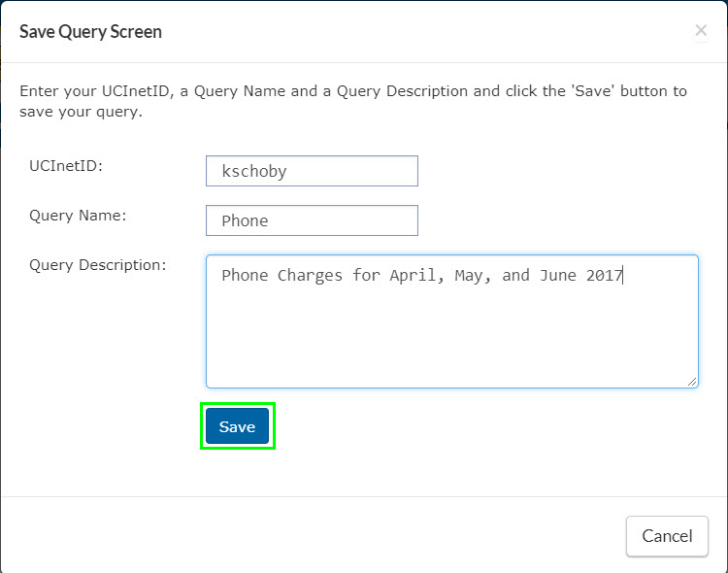The width and height of the screenshot is (728, 573).
Task: Focus the UCInetID input field
Action: (312, 171)
